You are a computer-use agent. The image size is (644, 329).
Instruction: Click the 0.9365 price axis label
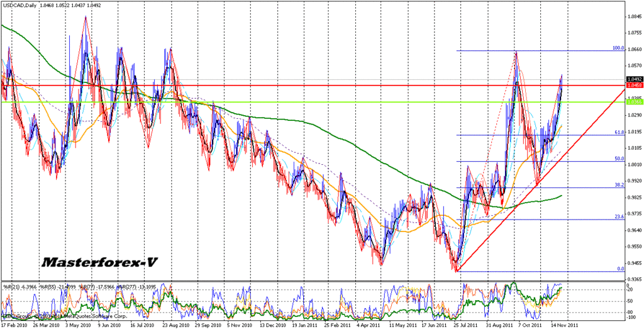pyautogui.click(x=635, y=279)
